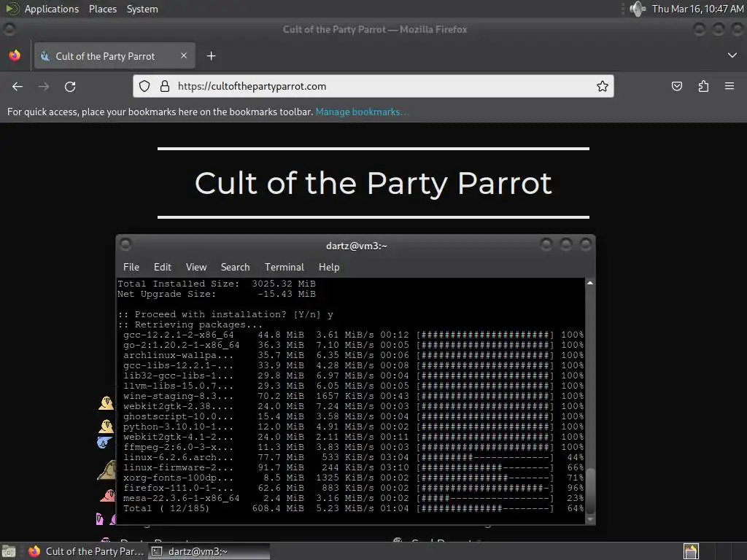Screen dimensions: 747x560
Task: Open the terminal Help menu
Action: pyautogui.click(x=329, y=267)
